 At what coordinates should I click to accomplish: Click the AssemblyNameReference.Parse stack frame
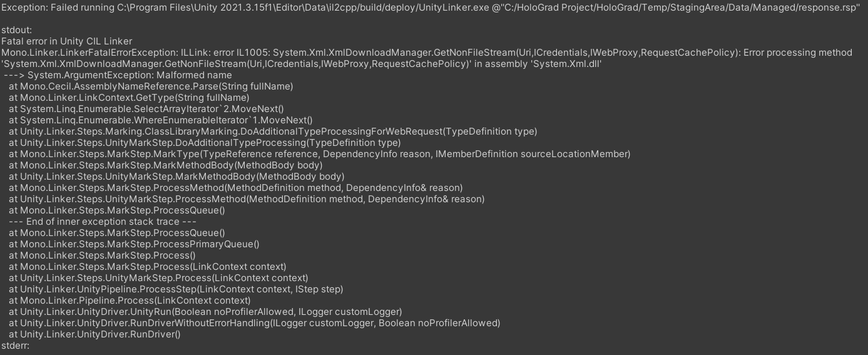[x=151, y=86]
